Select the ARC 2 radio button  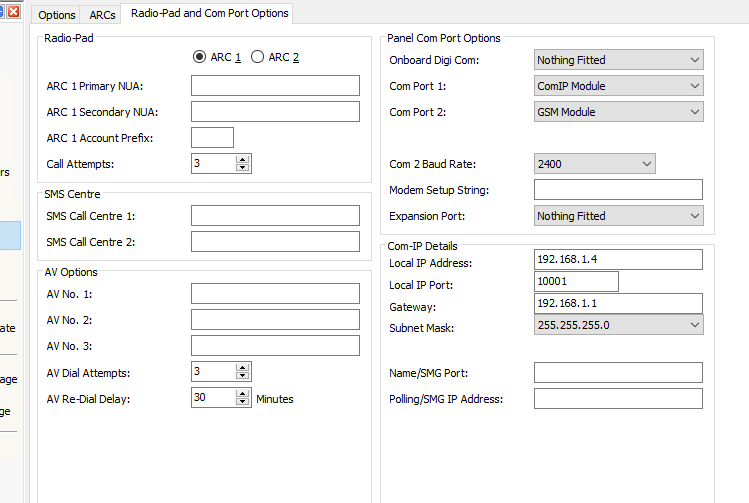coord(258,57)
